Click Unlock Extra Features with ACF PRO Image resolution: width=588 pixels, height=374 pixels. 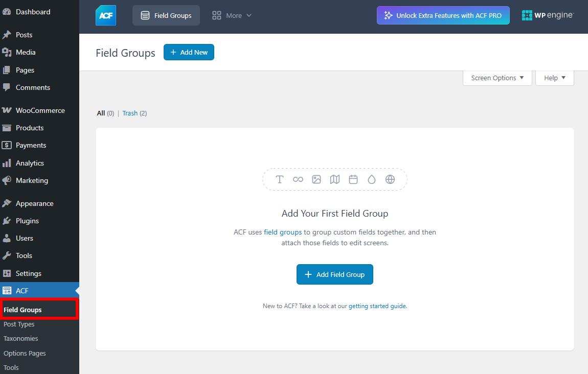tap(443, 15)
